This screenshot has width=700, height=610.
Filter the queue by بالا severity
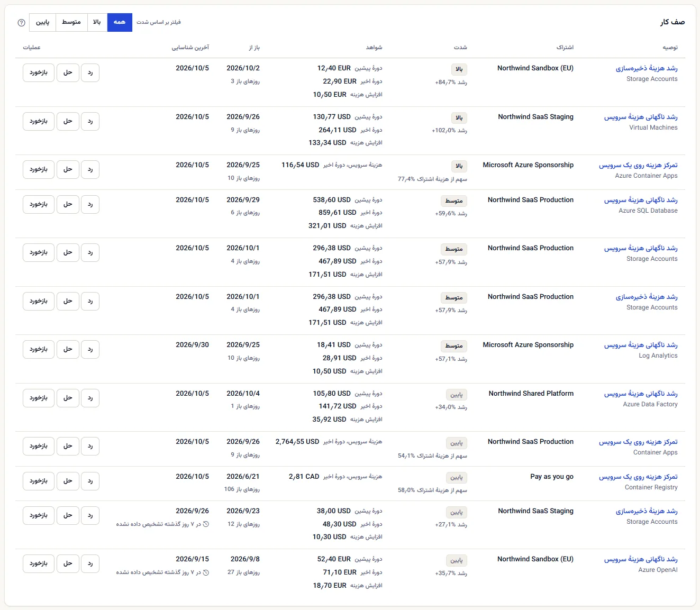click(97, 22)
